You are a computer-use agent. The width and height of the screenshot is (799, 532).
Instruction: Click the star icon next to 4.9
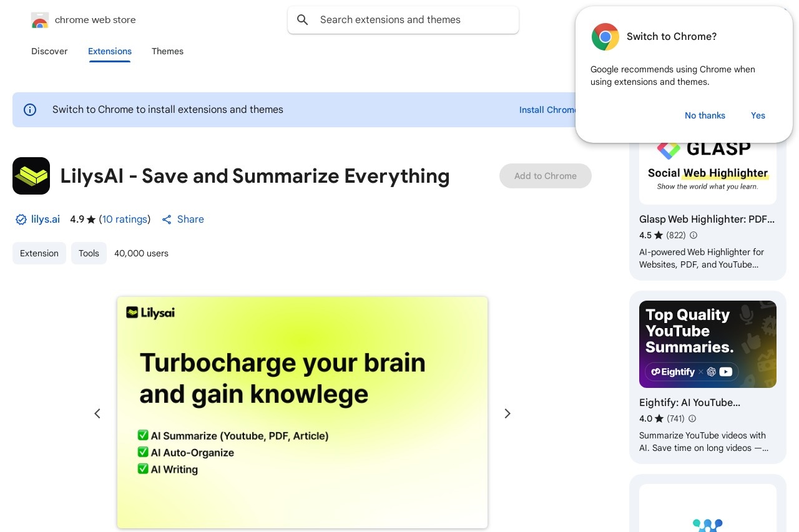click(x=91, y=220)
